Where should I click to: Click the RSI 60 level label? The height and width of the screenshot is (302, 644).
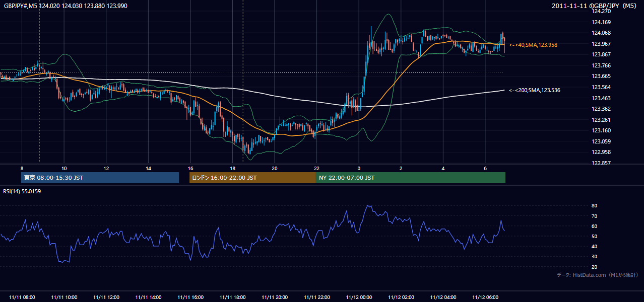click(595, 226)
